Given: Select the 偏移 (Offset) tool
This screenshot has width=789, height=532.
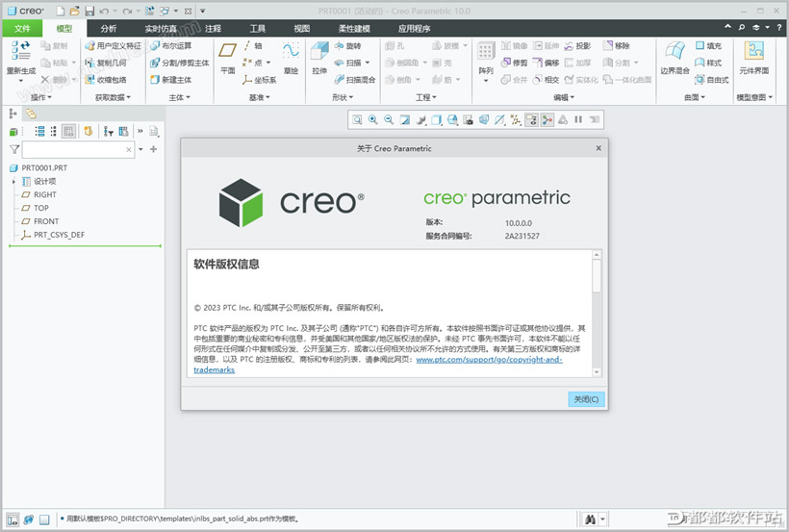Looking at the screenshot, I should 546,63.
